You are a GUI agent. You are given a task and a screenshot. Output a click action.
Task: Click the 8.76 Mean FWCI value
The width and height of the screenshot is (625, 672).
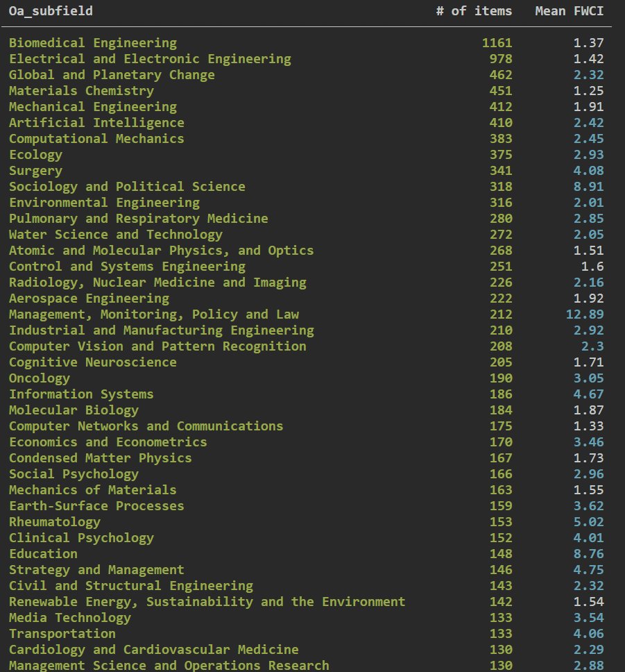click(x=589, y=554)
